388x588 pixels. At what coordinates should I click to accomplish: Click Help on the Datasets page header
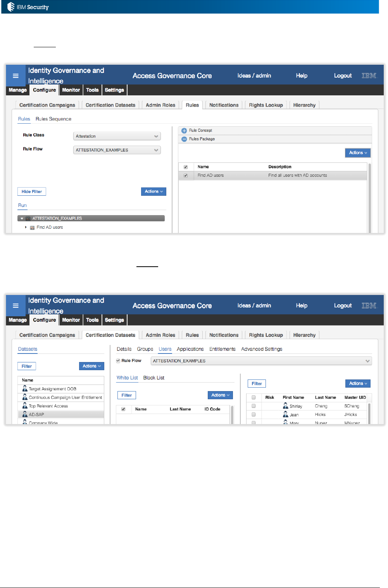coord(302,306)
